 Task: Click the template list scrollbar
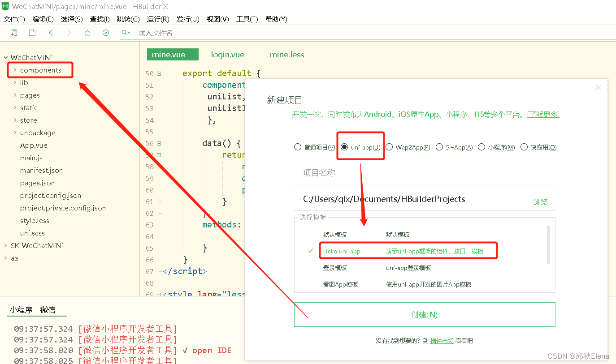click(x=549, y=245)
